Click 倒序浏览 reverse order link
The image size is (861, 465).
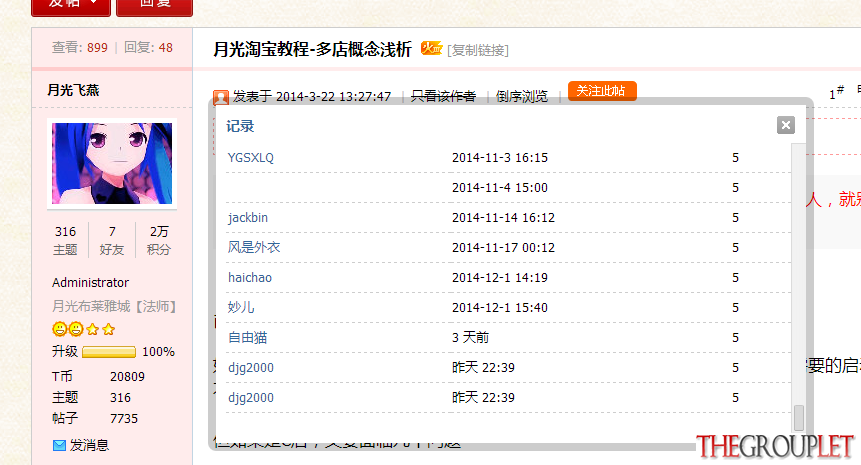click(522, 97)
